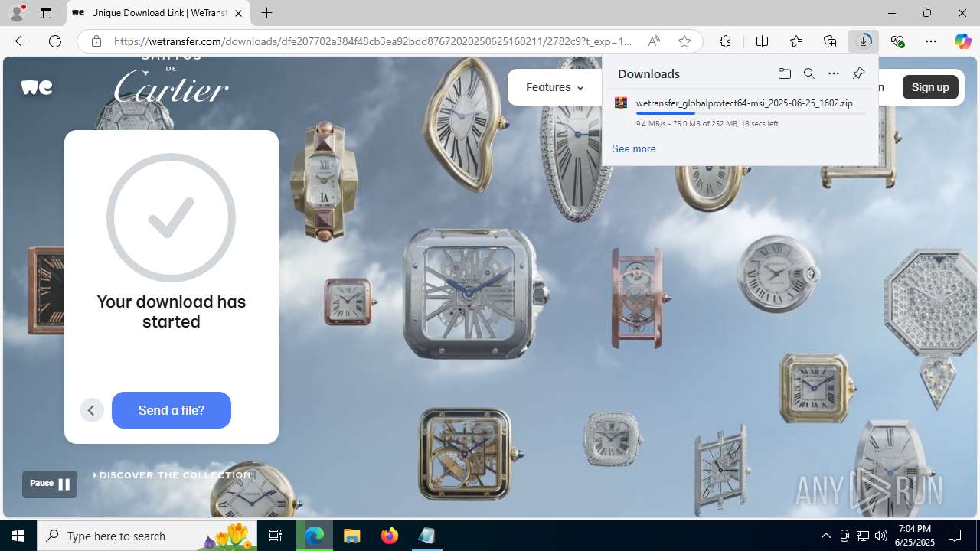Open notifications action center

click(x=955, y=536)
